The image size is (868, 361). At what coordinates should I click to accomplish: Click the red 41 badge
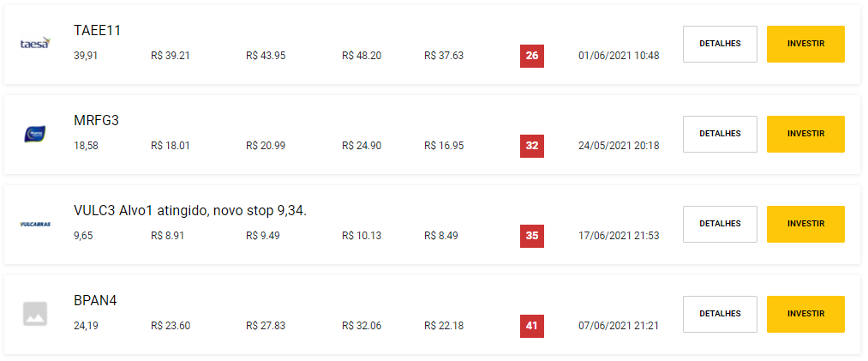point(532,326)
